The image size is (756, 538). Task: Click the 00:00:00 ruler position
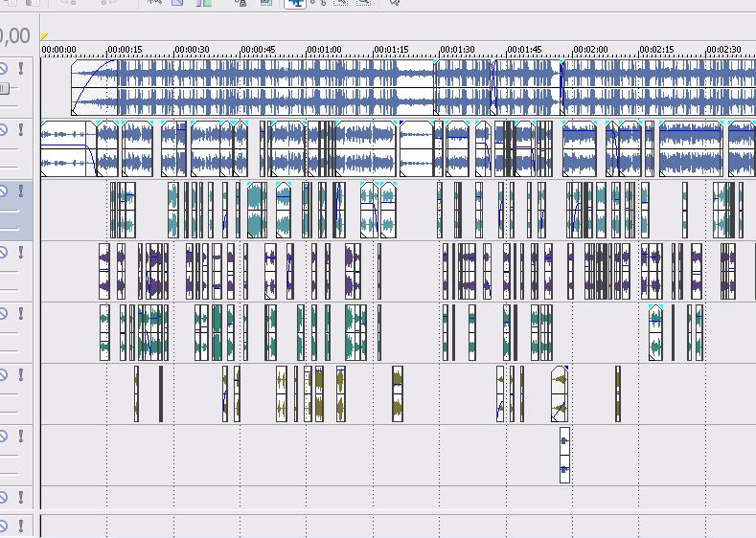click(x=58, y=49)
